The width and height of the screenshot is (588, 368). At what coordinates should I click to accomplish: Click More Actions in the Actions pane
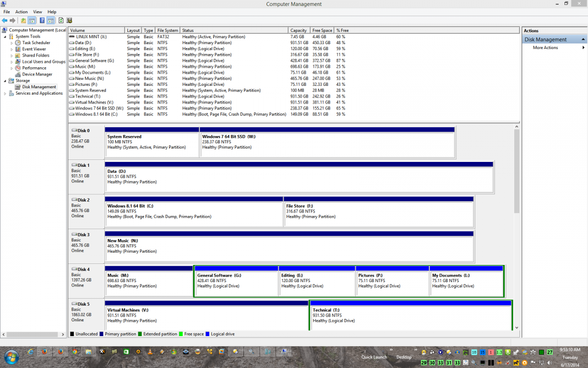tap(545, 48)
